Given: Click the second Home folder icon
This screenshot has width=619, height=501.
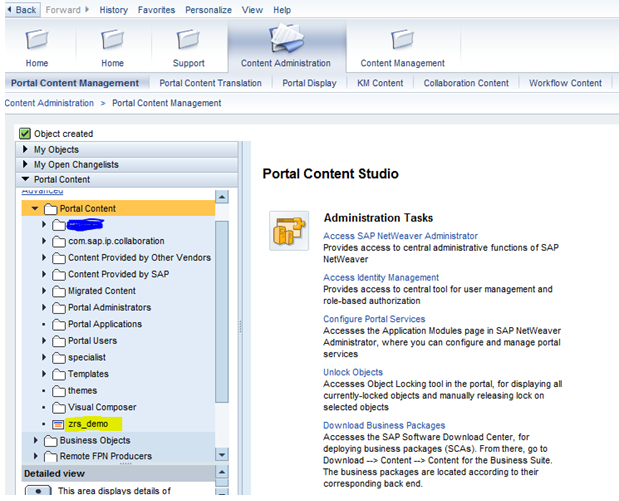Looking at the screenshot, I should point(113,39).
